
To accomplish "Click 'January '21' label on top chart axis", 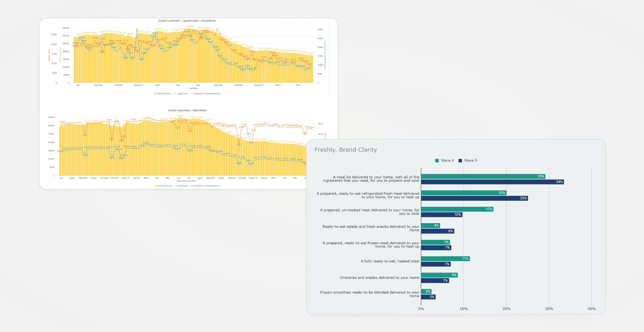I will (138, 85).
